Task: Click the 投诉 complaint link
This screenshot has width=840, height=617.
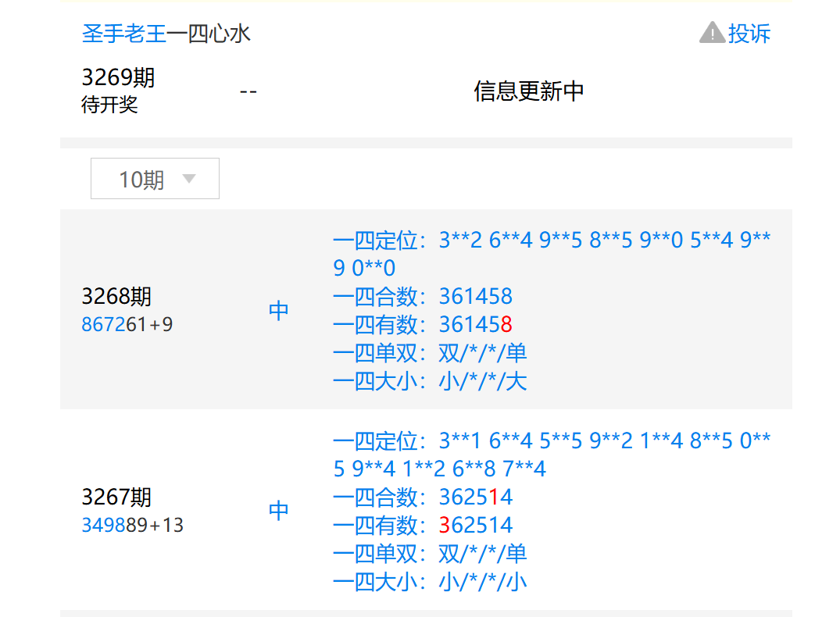Action: tap(749, 34)
